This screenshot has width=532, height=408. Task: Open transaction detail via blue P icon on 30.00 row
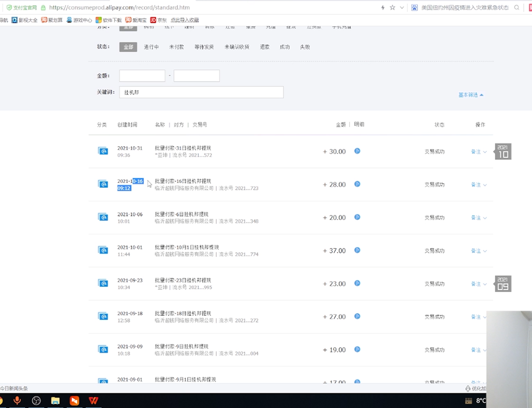[357, 151]
